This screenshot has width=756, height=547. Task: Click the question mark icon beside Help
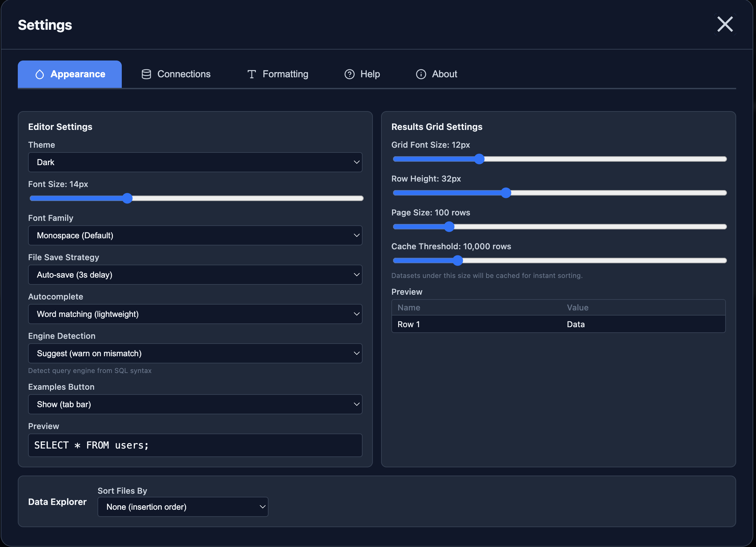click(x=349, y=74)
